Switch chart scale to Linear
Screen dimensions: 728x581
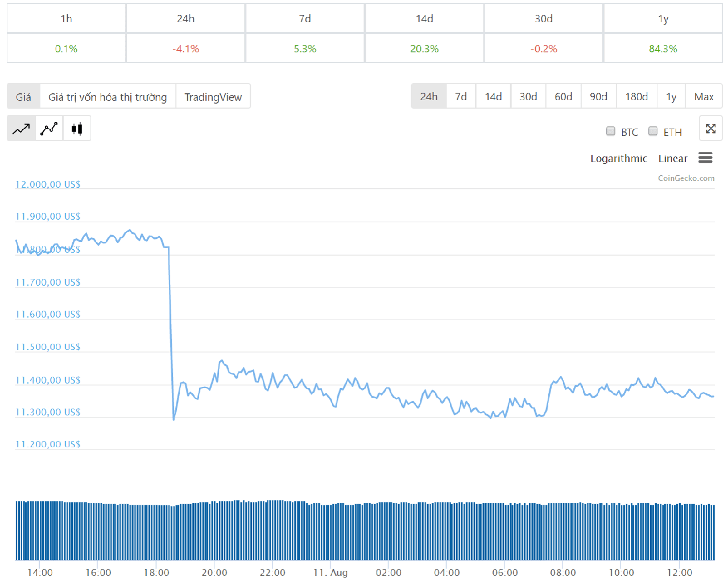(673, 158)
